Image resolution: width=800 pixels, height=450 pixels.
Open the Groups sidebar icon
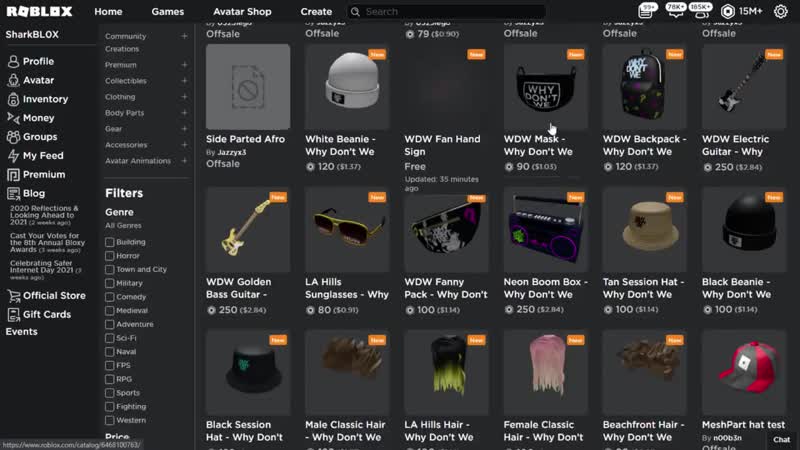click(13, 137)
